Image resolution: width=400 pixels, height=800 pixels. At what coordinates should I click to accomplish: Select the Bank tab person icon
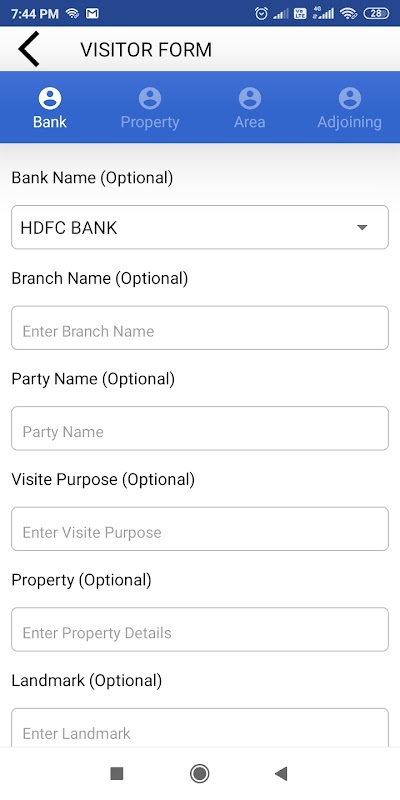tap(50, 98)
